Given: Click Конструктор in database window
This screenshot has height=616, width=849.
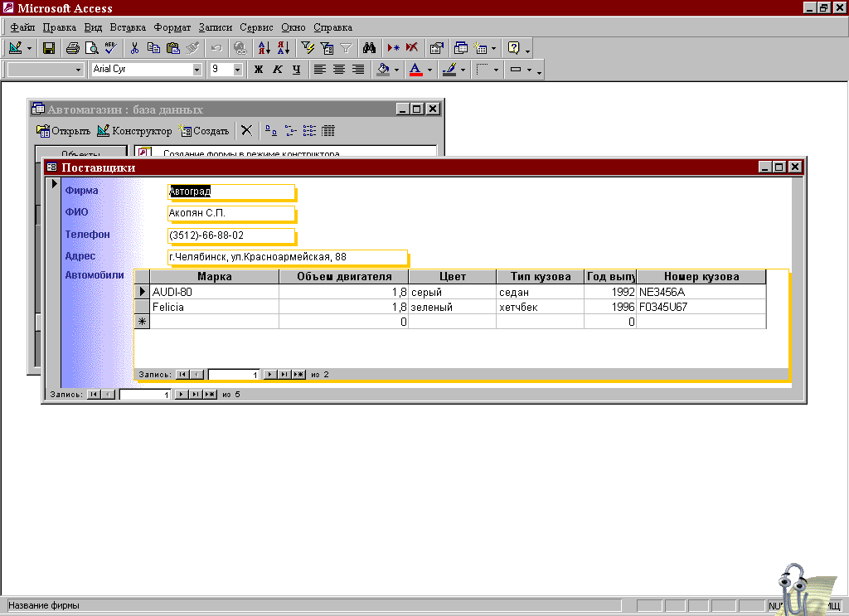Looking at the screenshot, I should [134, 130].
